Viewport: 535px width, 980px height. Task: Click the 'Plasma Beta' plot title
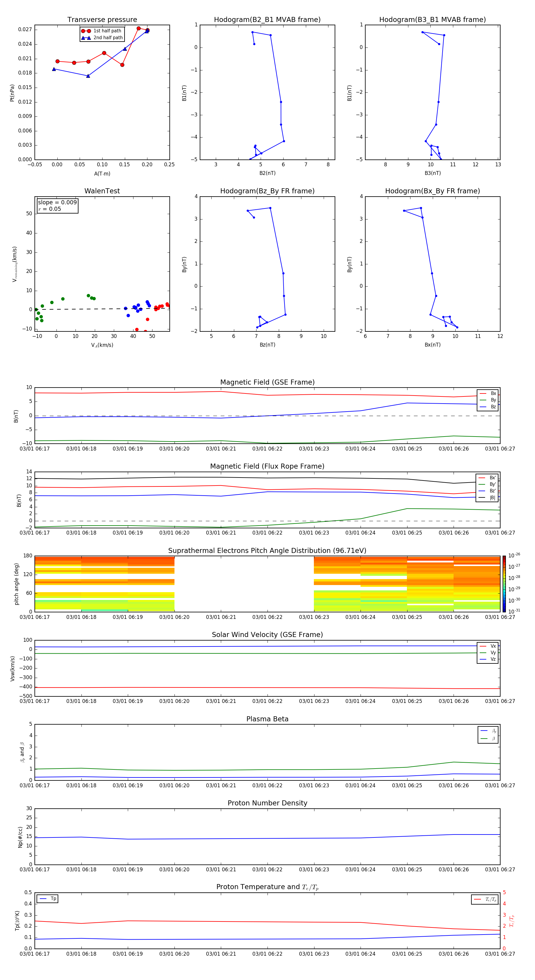(x=267, y=719)
